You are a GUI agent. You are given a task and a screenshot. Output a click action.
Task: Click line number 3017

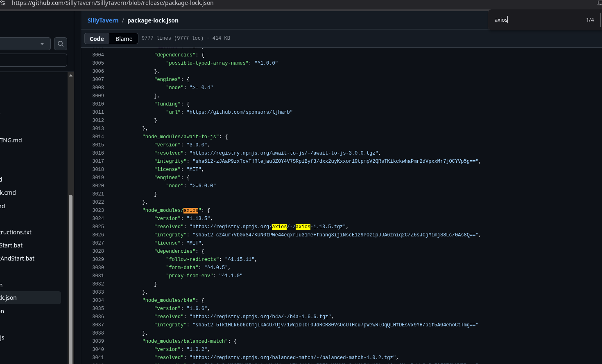98,161
